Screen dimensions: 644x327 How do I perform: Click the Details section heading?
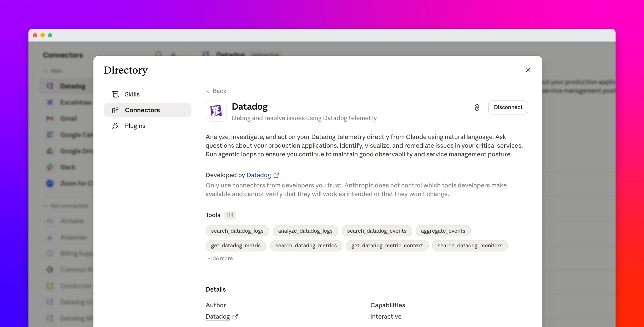tap(216, 289)
